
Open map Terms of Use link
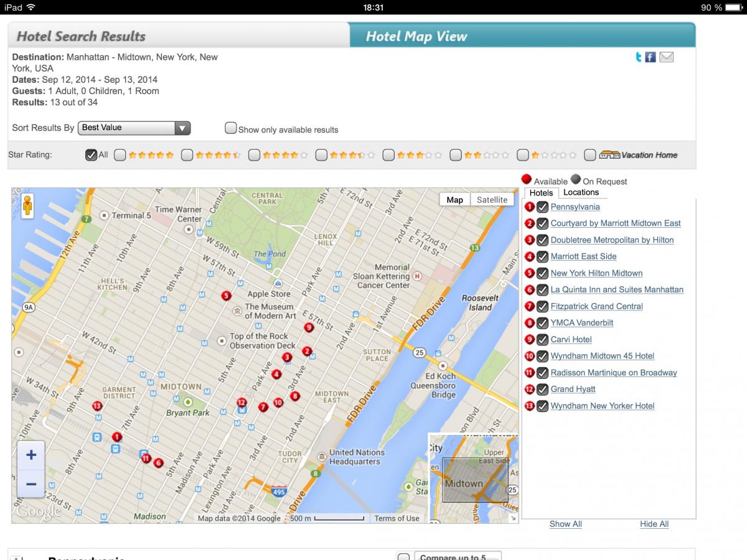(x=397, y=518)
